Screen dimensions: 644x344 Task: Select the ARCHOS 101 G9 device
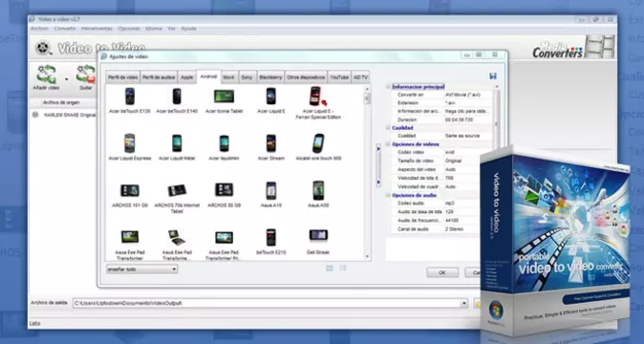(130, 194)
